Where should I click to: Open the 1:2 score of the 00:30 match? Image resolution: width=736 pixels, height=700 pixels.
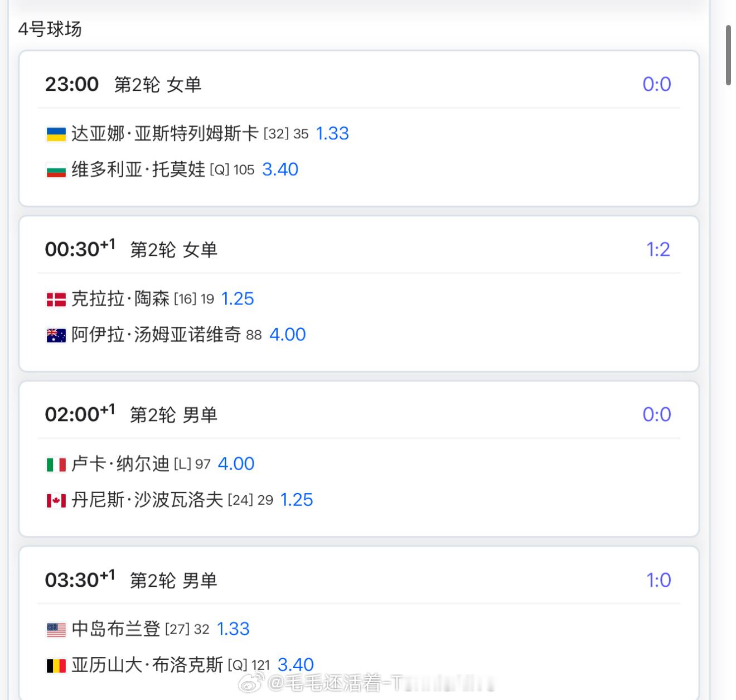pos(658,249)
